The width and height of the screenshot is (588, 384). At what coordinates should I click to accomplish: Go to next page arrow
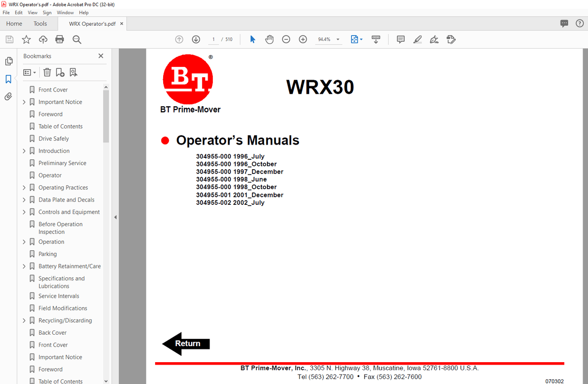coord(196,40)
